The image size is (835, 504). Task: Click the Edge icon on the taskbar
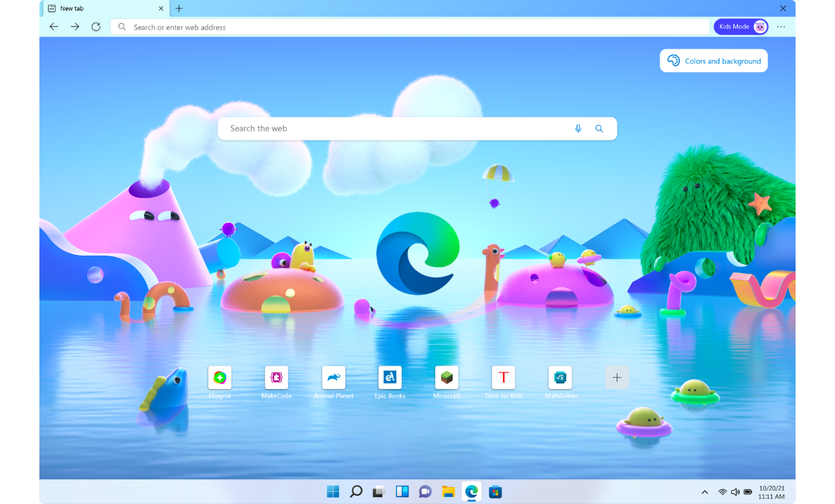[x=471, y=491]
